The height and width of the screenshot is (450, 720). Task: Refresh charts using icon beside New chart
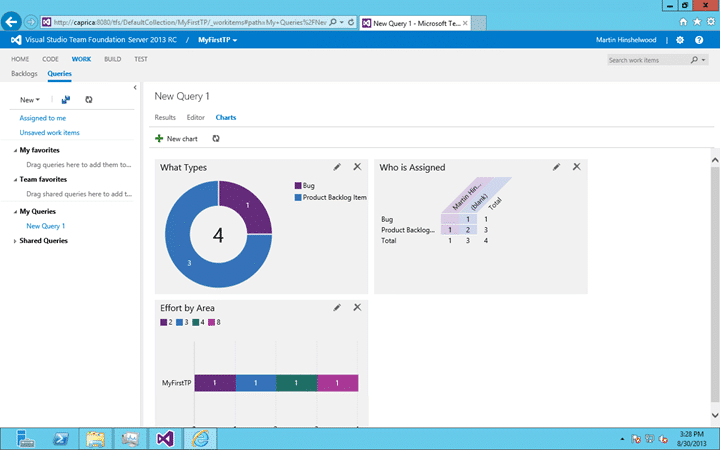click(216, 138)
